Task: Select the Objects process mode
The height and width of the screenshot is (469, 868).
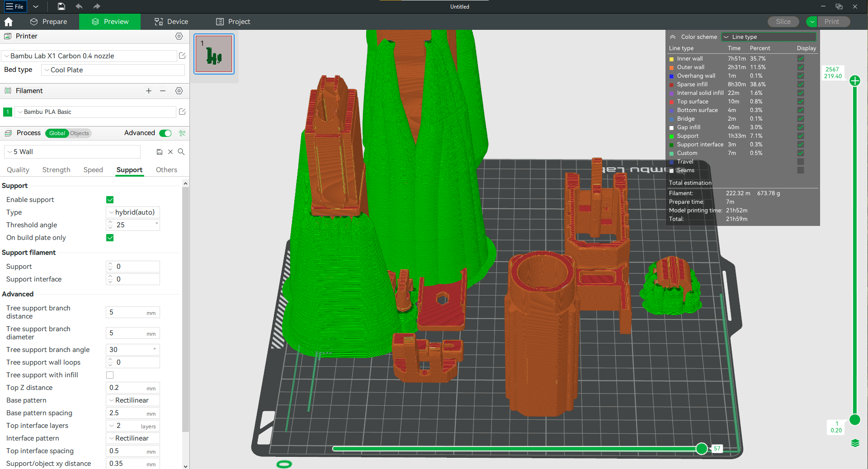Action: coord(80,133)
